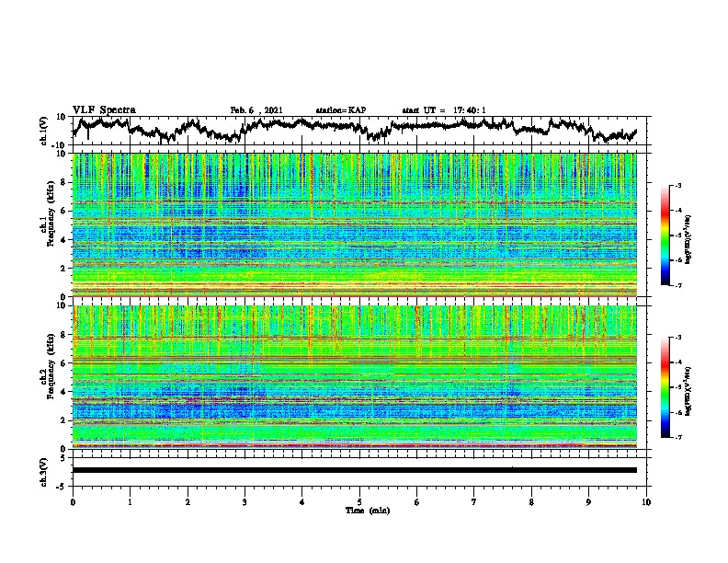Click the "4" tick on the time axis
Viewport: 728px width, 563px height.
[x=302, y=502]
